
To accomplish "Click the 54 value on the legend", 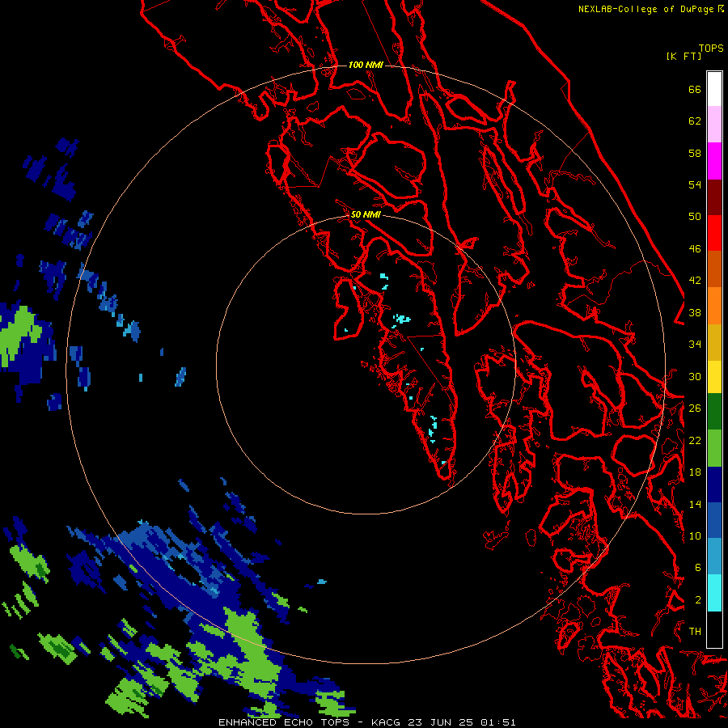I will pyautogui.click(x=695, y=184).
